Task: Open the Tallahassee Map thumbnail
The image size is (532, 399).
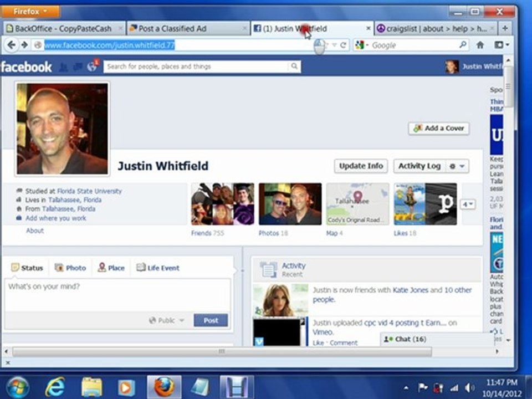Action: click(357, 204)
